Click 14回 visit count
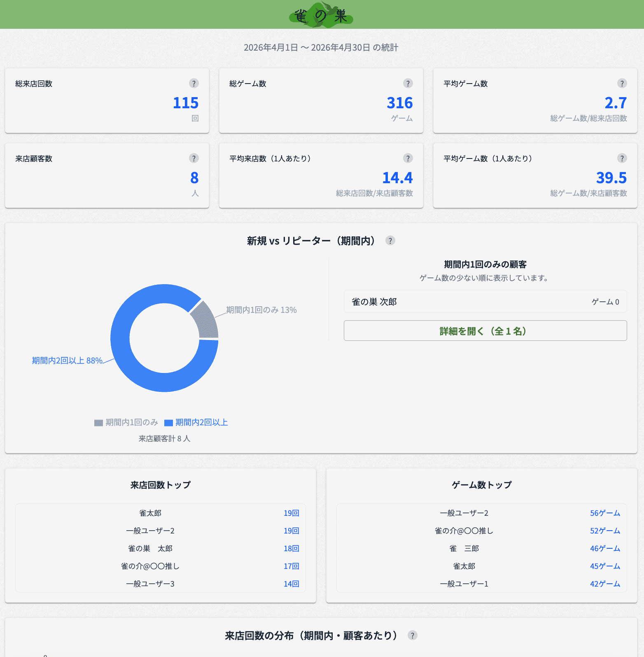The image size is (644, 657). point(291,584)
